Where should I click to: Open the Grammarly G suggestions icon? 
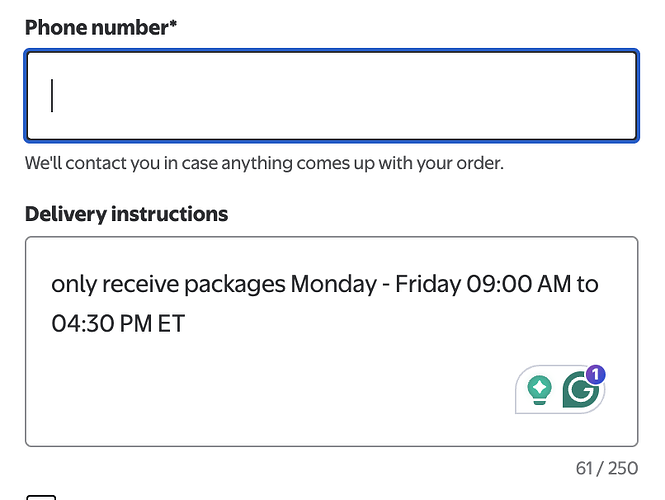581,389
